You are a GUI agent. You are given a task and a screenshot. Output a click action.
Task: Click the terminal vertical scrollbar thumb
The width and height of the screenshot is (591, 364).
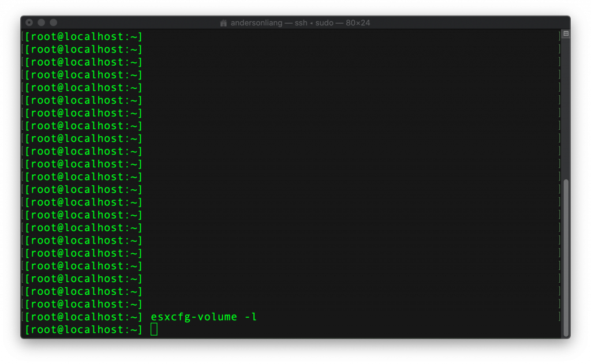pos(566,258)
